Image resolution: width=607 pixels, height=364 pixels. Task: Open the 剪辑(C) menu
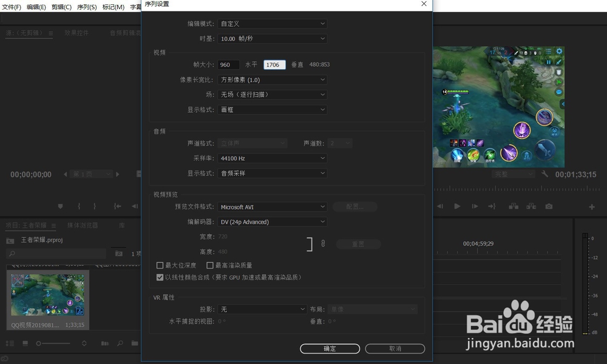point(61,7)
